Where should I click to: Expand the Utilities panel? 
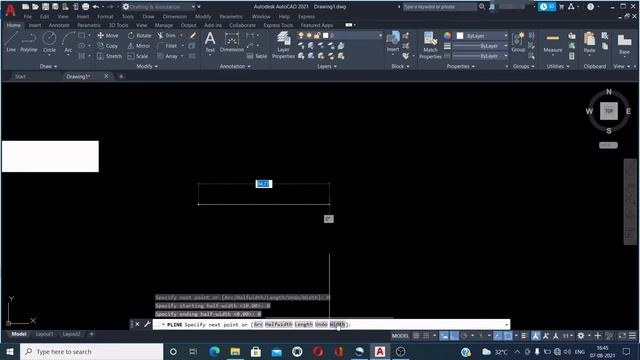pos(557,66)
